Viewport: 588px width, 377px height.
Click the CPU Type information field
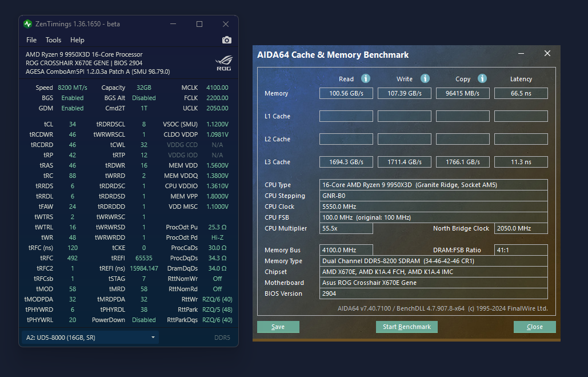[x=433, y=185]
